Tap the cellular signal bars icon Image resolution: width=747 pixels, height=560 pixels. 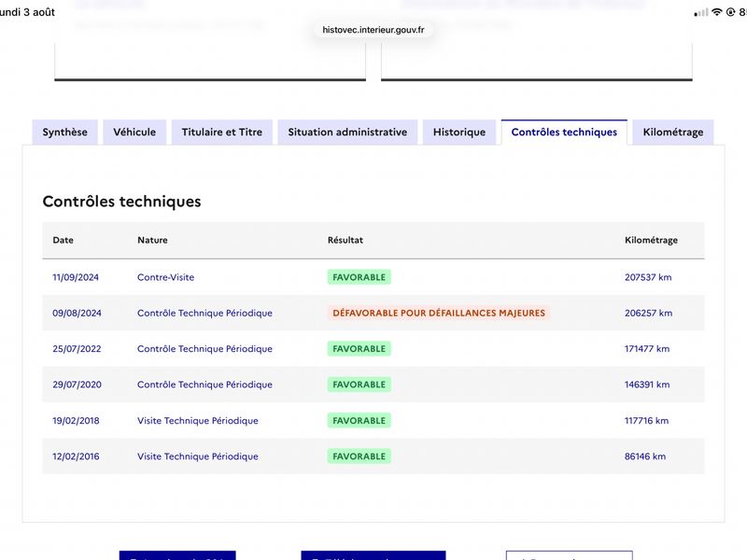coord(701,13)
